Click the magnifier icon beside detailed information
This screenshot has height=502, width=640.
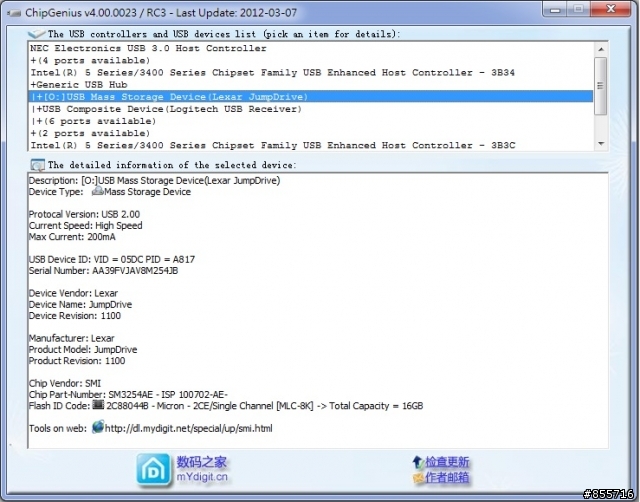[38, 165]
